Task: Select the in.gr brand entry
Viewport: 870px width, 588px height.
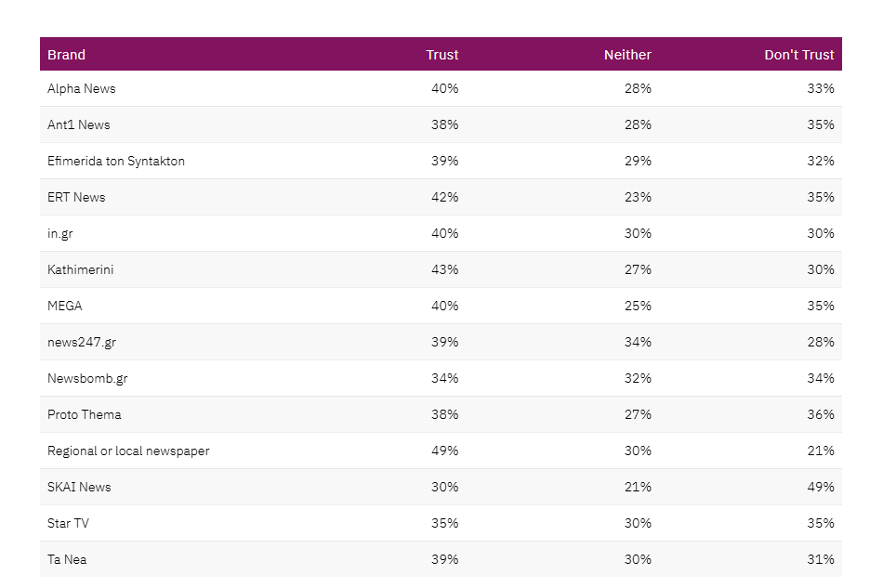Action: click(60, 234)
